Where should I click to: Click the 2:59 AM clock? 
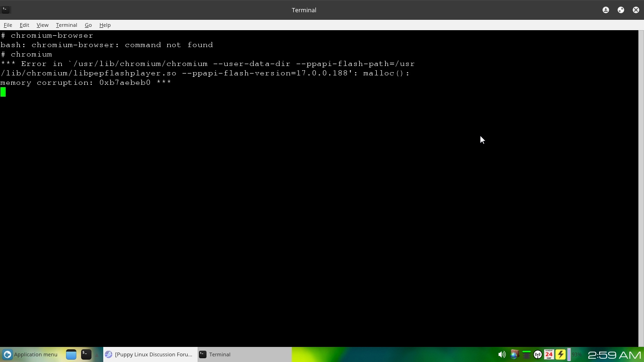(x=615, y=354)
